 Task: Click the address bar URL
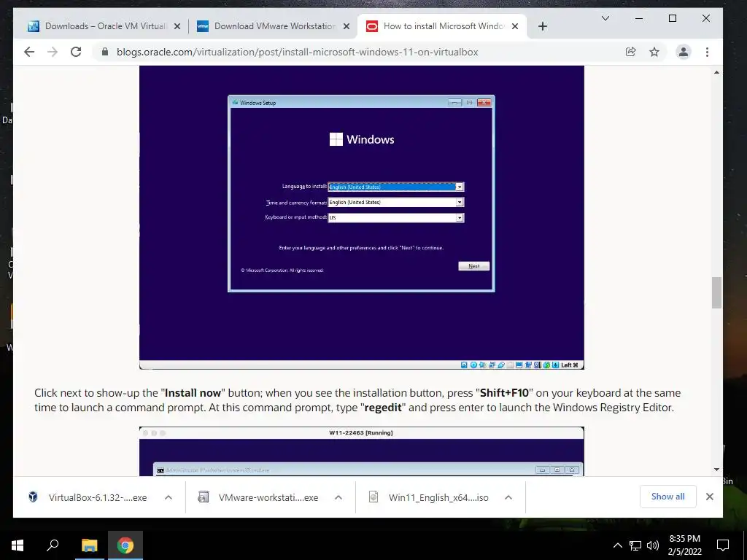tap(298, 52)
